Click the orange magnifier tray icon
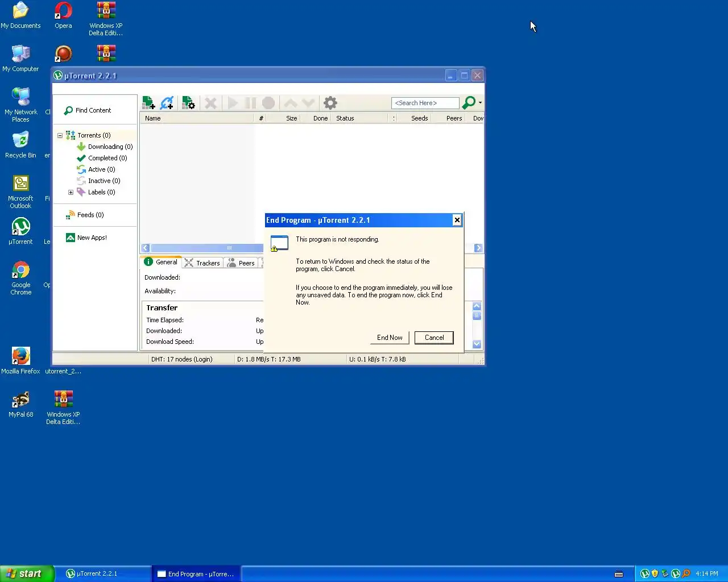 coord(686,573)
